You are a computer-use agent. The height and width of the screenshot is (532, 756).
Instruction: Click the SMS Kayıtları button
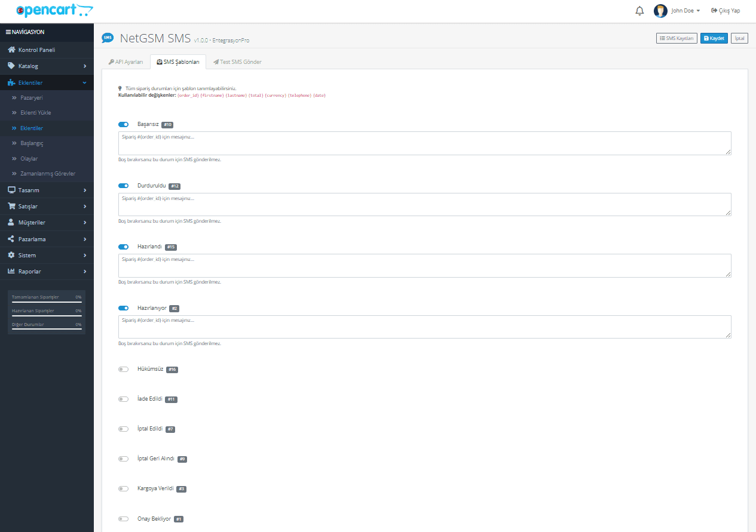pos(677,38)
